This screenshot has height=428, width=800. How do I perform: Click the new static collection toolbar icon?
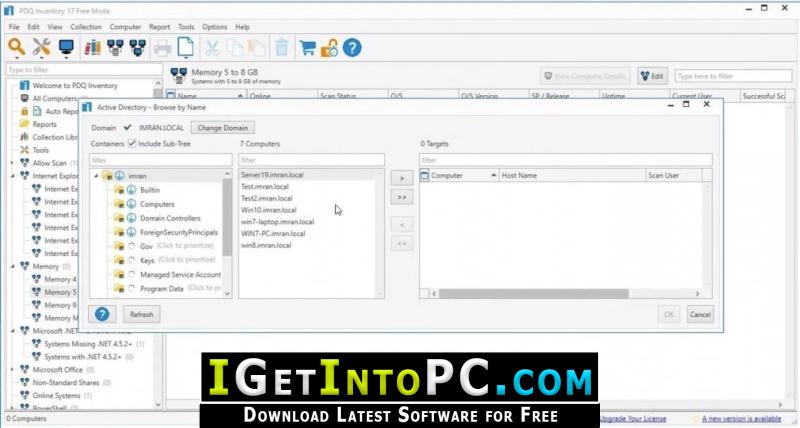(138, 47)
